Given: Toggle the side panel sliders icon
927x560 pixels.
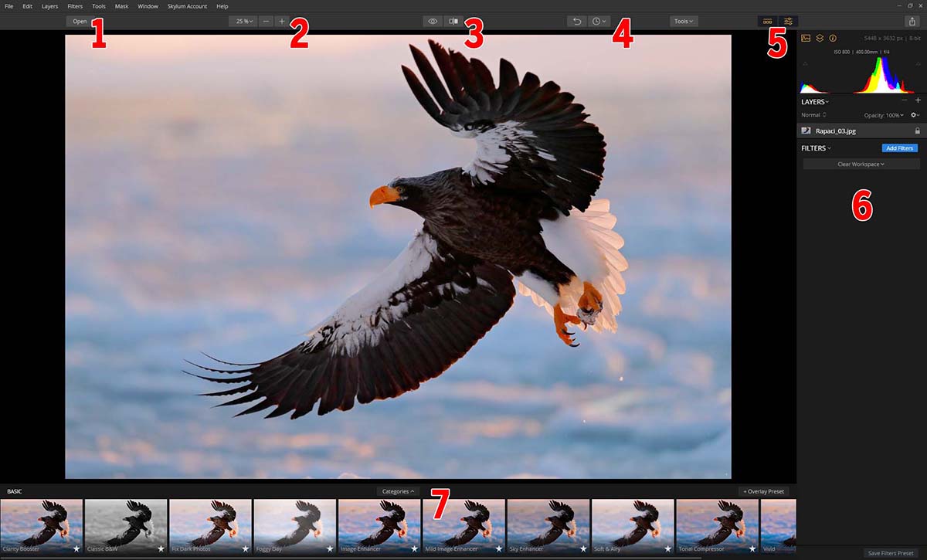Looking at the screenshot, I should pos(788,22).
